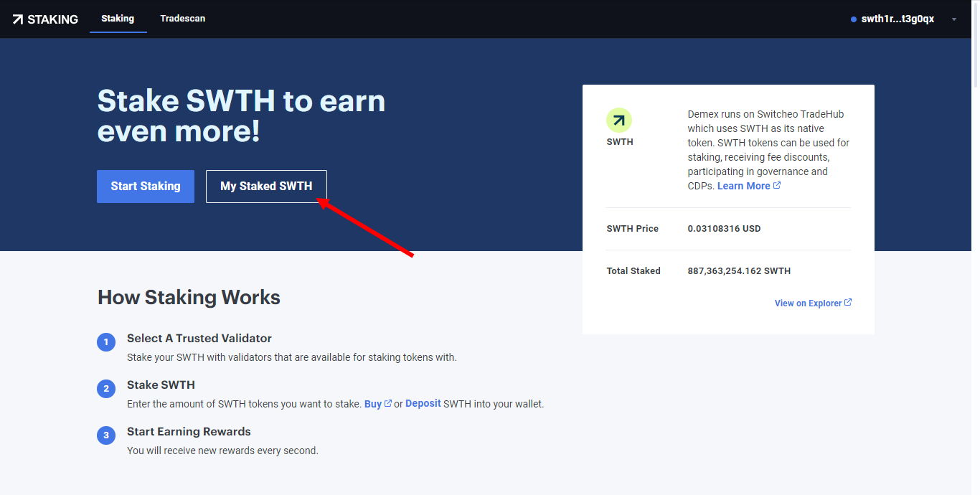Click the SWTH token arrow icon
Screen dimensions: 980x495
tap(619, 121)
